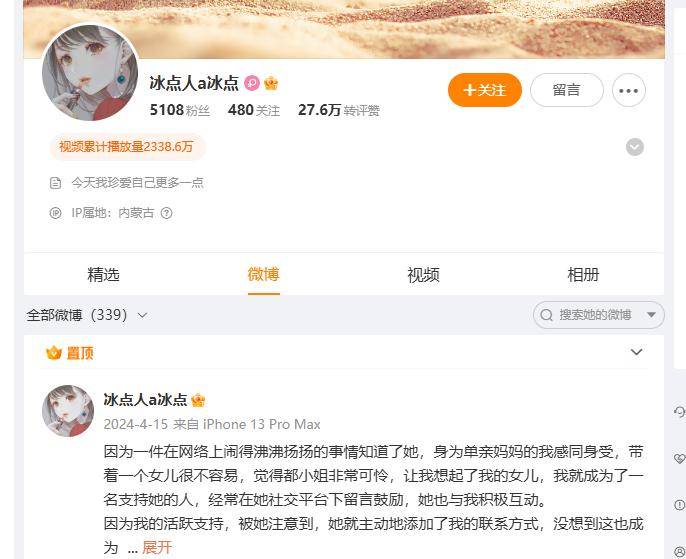Click the pink verification badge beside the username
This screenshot has width=686, height=559.
point(252,83)
